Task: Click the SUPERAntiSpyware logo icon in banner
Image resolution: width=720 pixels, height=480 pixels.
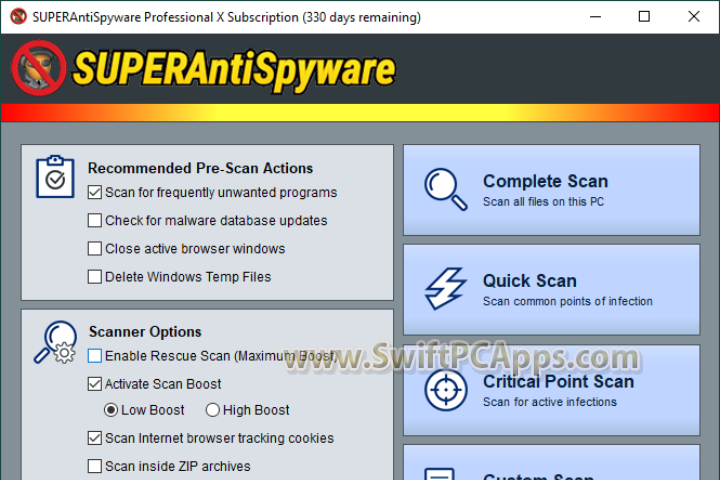Action: pyautogui.click(x=39, y=68)
